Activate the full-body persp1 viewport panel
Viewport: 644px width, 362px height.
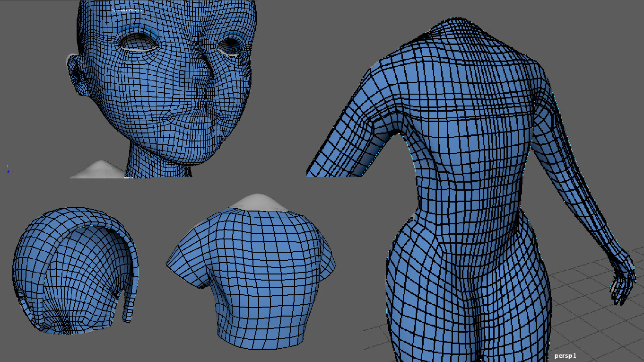tap(473, 189)
